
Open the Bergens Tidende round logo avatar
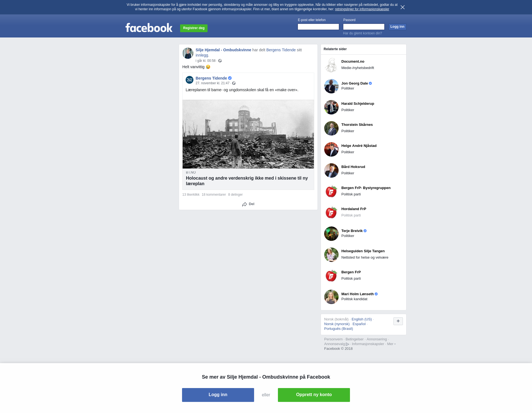tap(190, 80)
